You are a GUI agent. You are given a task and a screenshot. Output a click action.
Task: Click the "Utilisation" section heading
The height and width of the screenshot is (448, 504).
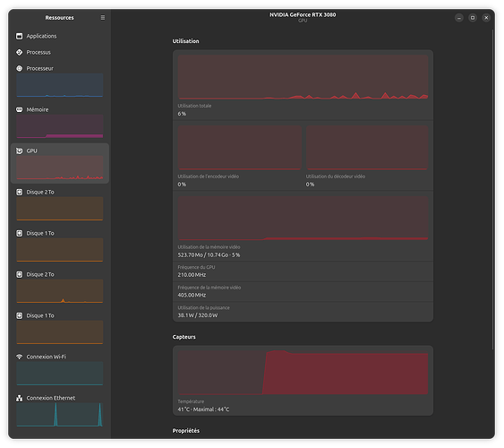(186, 41)
